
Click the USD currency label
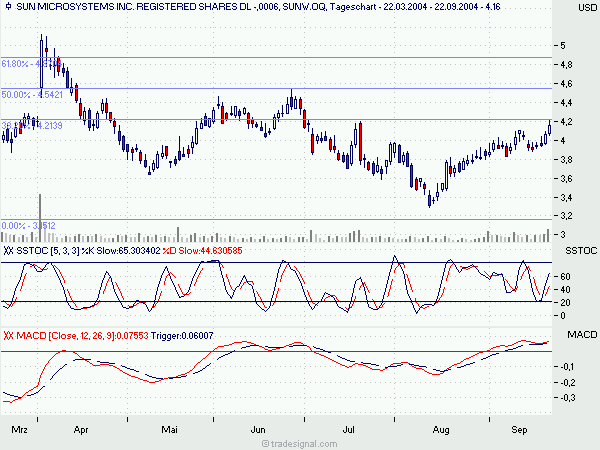pos(587,8)
